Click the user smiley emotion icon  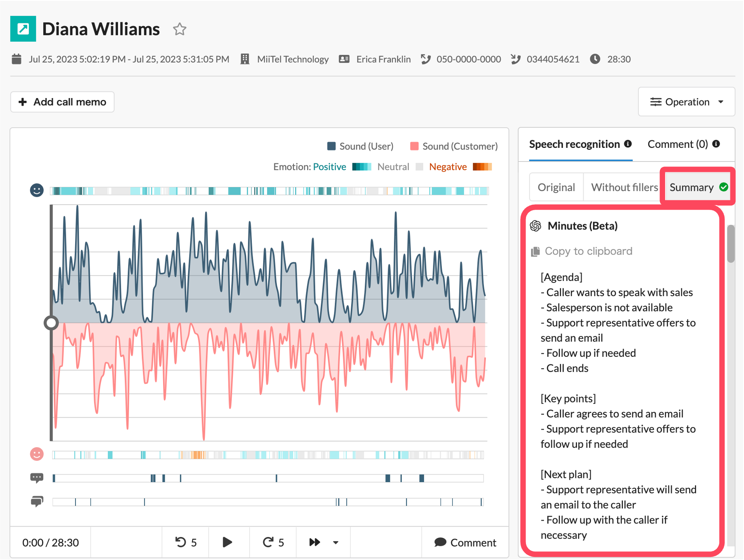pyautogui.click(x=37, y=190)
